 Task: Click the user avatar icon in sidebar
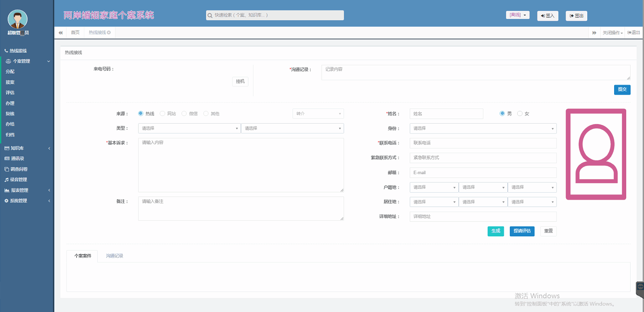click(18, 19)
